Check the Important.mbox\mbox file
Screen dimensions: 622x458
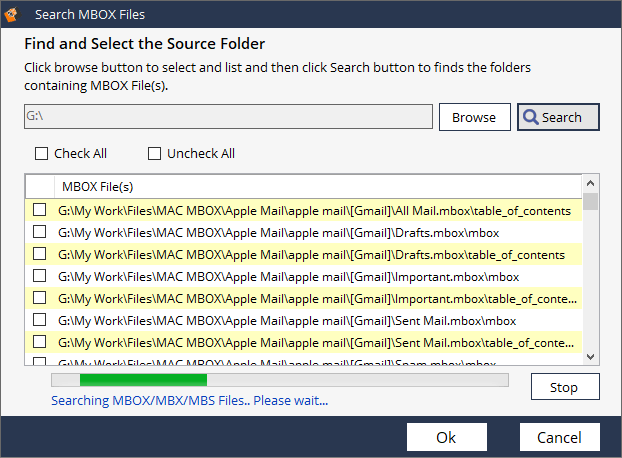[x=39, y=276]
